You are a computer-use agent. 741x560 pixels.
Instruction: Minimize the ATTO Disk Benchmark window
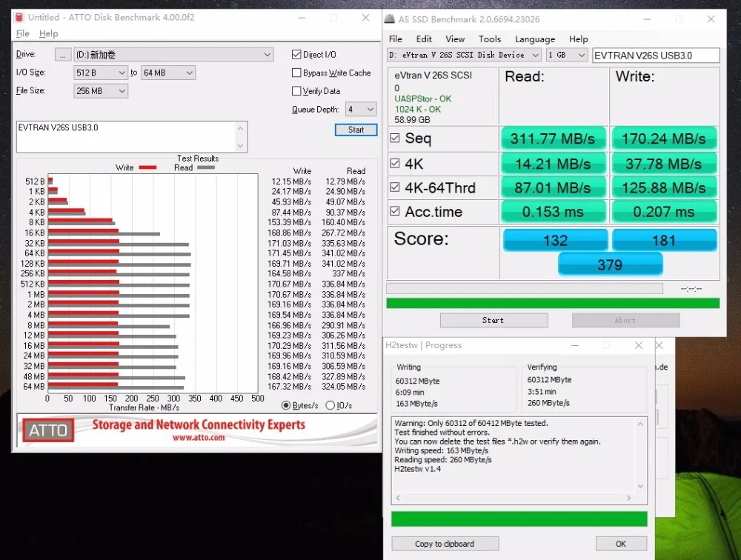[x=302, y=18]
